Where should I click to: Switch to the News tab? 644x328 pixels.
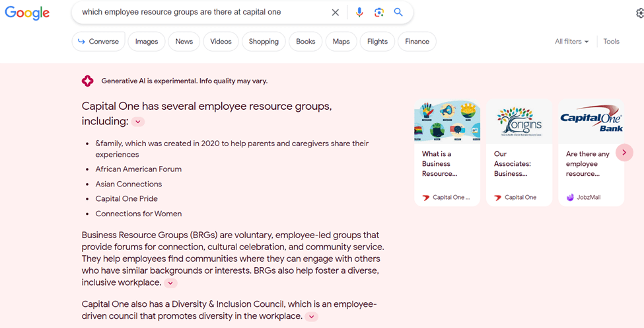(x=184, y=42)
